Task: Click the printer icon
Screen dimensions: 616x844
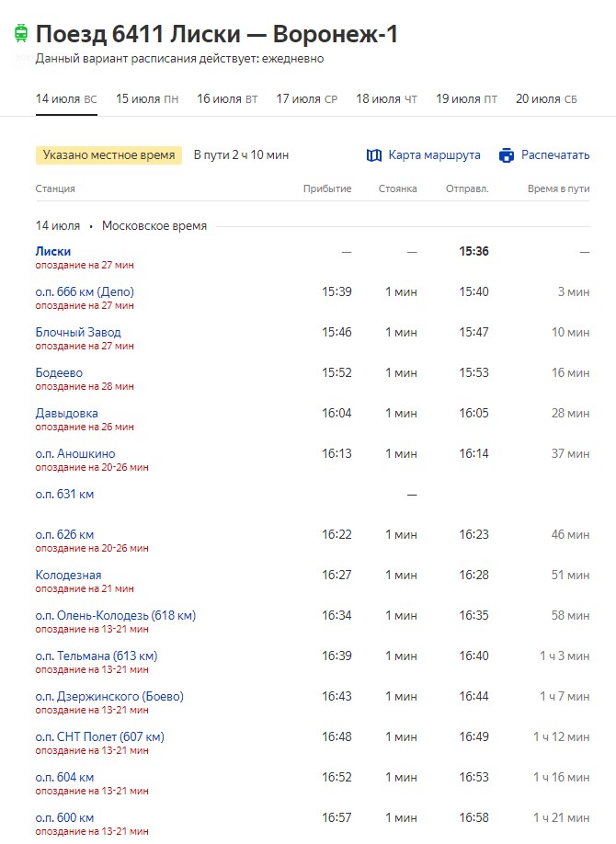Action: point(507,155)
